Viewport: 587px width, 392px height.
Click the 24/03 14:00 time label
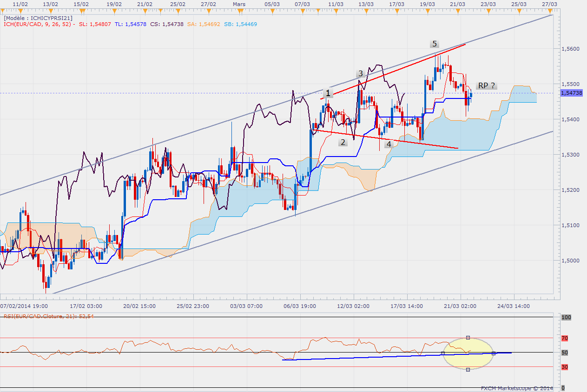click(513, 306)
